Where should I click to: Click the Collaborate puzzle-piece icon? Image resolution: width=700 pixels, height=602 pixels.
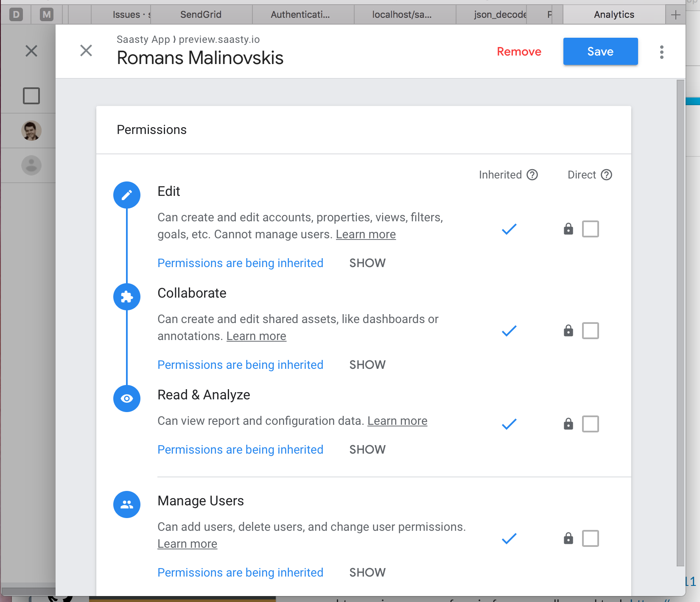pyautogui.click(x=126, y=297)
